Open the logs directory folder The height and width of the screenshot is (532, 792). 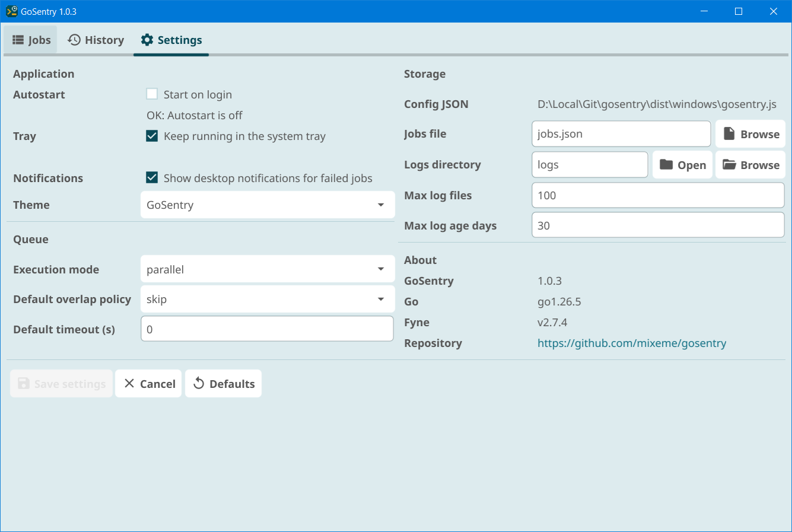point(682,165)
